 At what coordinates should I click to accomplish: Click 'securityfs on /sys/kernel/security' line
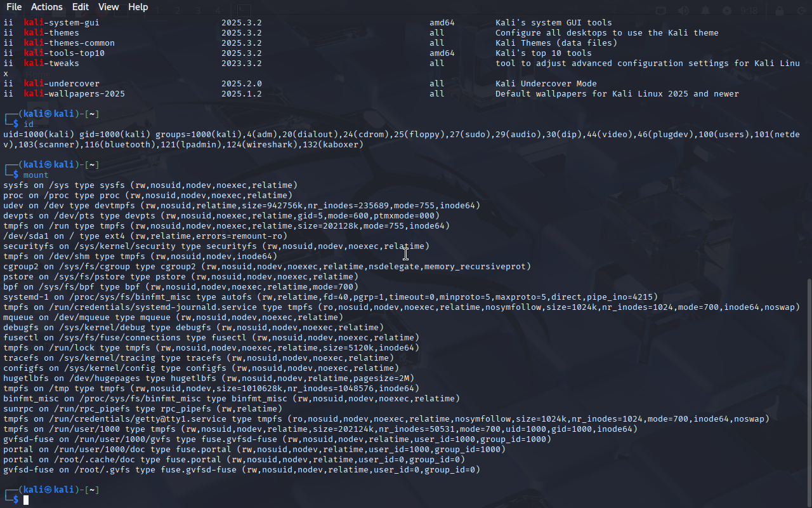click(x=216, y=246)
